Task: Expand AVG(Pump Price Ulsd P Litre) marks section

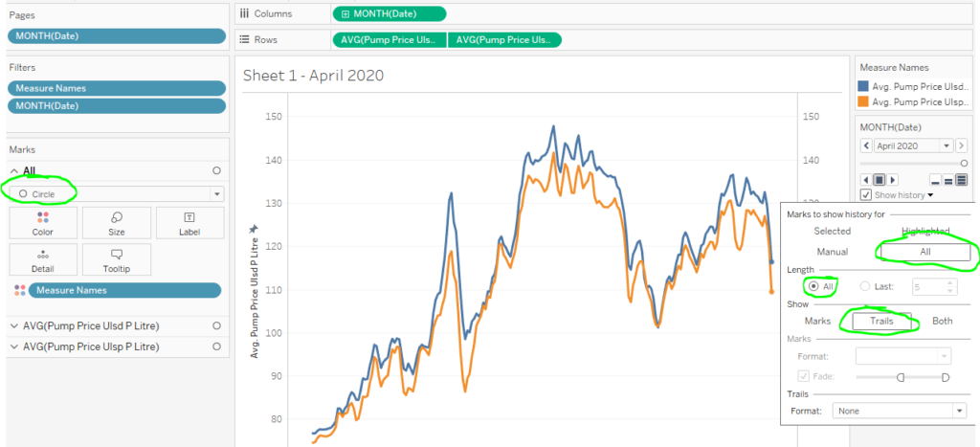Action: tap(15, 325)
